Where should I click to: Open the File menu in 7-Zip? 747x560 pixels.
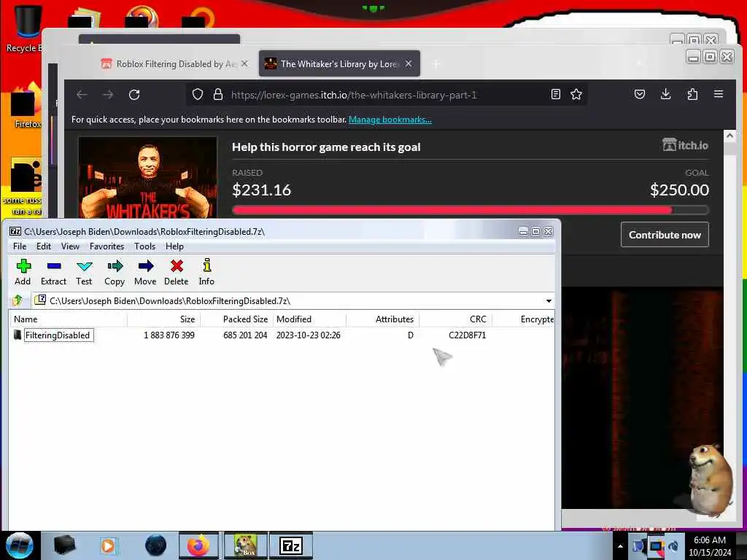[20, 246]
